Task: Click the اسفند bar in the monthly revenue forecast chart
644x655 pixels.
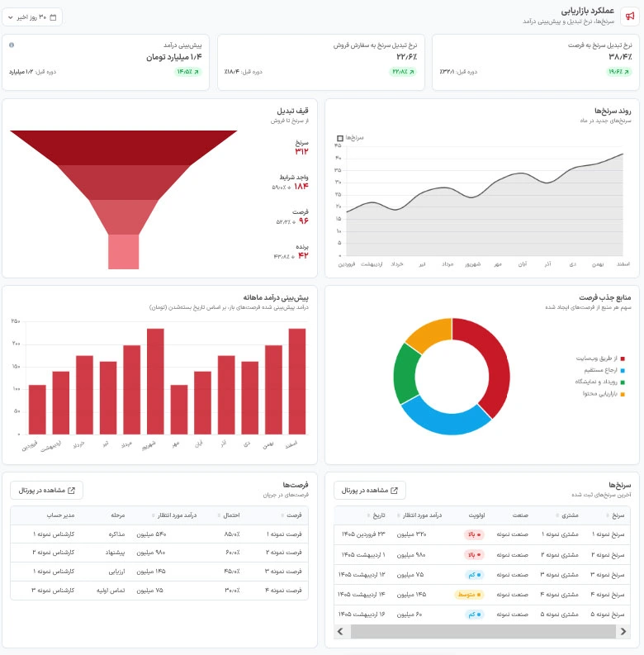Action: point(297,382)
